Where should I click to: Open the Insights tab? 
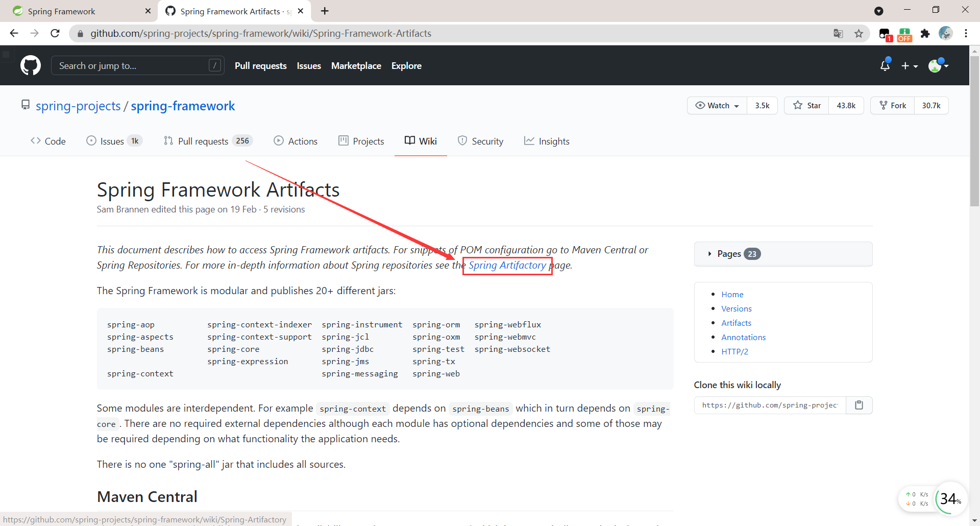pos(547,141)
